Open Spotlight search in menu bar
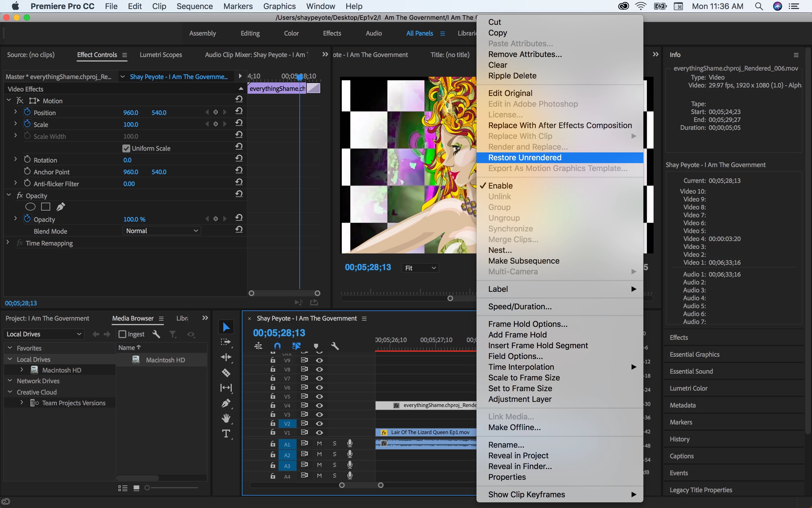Image resolution: width=812 pixels, height=508 pixels. pyautogui.click(x=759, y=6)
